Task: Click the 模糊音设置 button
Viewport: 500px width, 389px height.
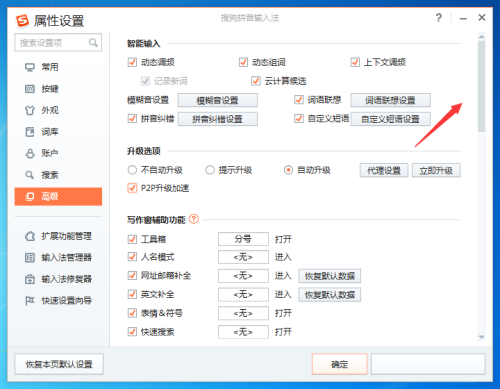Action: (218, 100)
